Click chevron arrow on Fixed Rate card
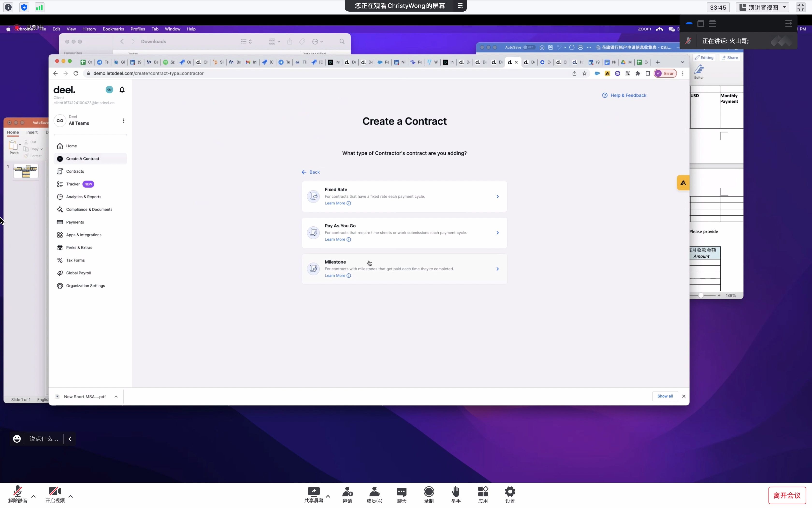Screen dimensions: 812x508 (498, 196)
